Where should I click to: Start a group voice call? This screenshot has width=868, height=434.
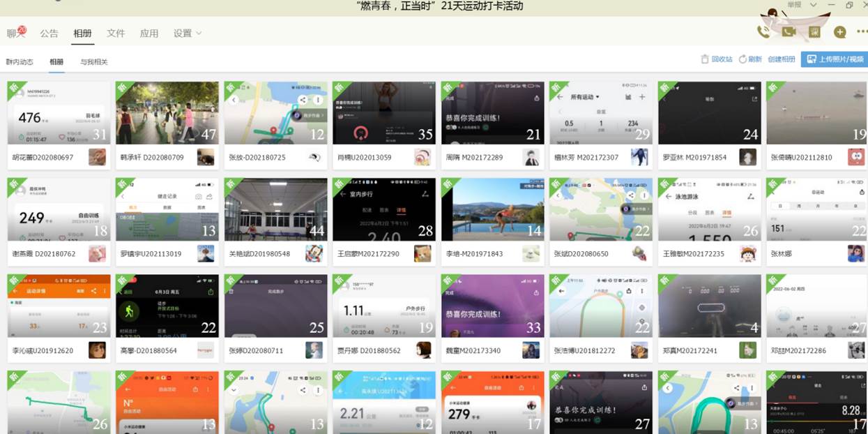click(x=763, y=32)
